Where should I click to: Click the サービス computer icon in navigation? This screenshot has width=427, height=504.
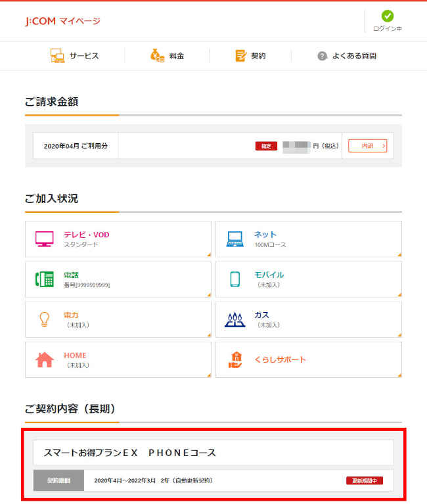pos(57,56)
